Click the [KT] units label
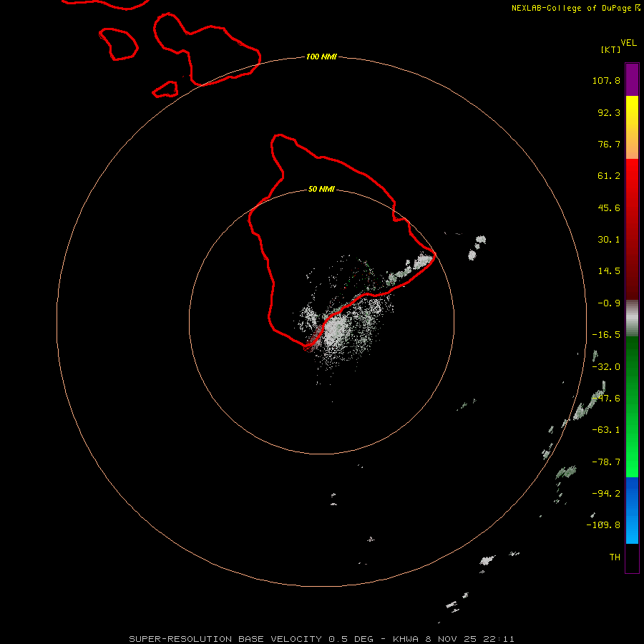Screen dimensions: 644x644 click(611, 49)
